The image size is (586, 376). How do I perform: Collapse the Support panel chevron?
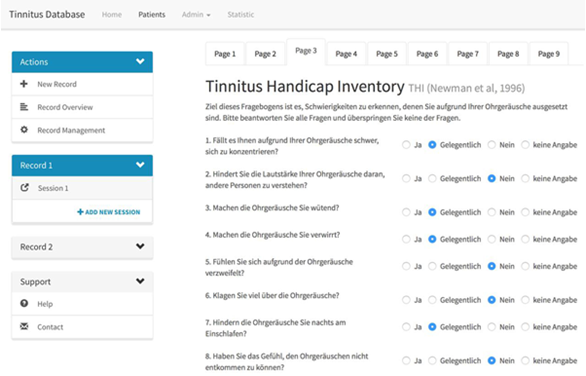point(140,281)
